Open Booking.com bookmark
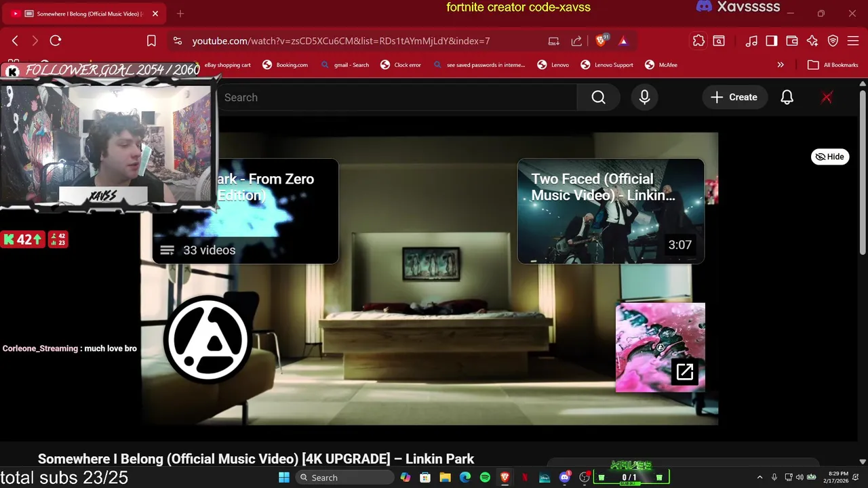Image resolution: width=868 pixels, height=488 pixels. point(285,65)
